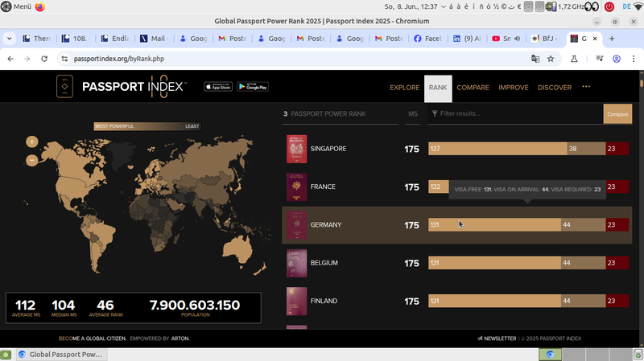This screenshot has width=644, height=361.
Task: Open the Explore navigation item
Action: (x=404, y=88)
